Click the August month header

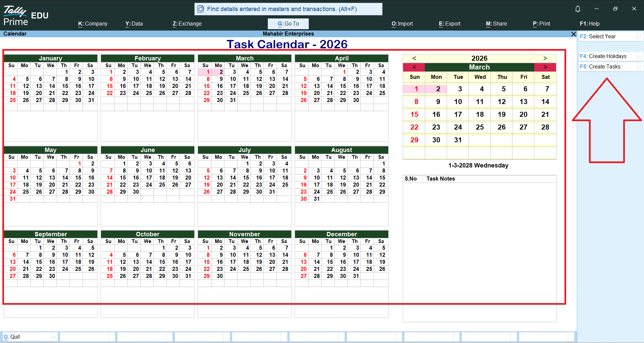coord(342,150)
